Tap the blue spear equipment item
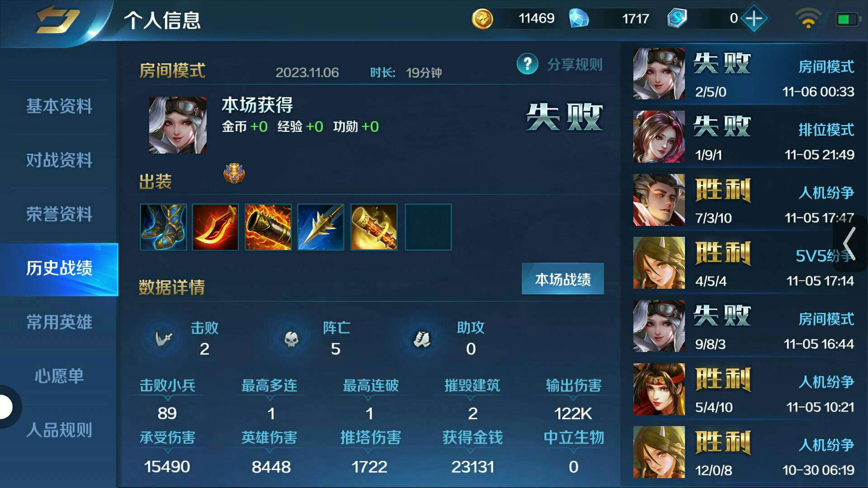Viewport: 868px width, 488px height. pos(321,227)
